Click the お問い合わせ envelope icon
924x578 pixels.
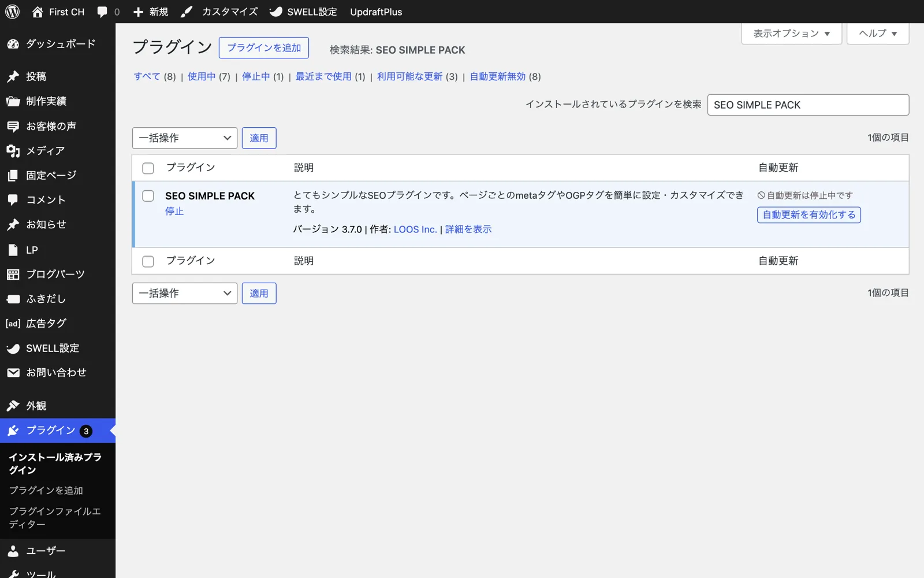[x=13, y=373]
